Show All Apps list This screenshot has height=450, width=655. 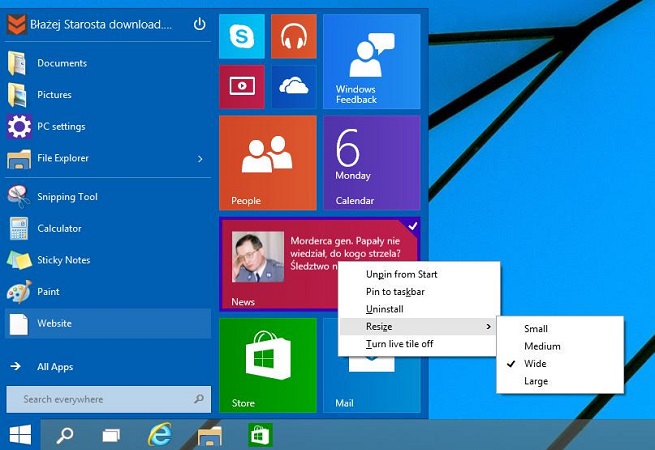point(108,367)
